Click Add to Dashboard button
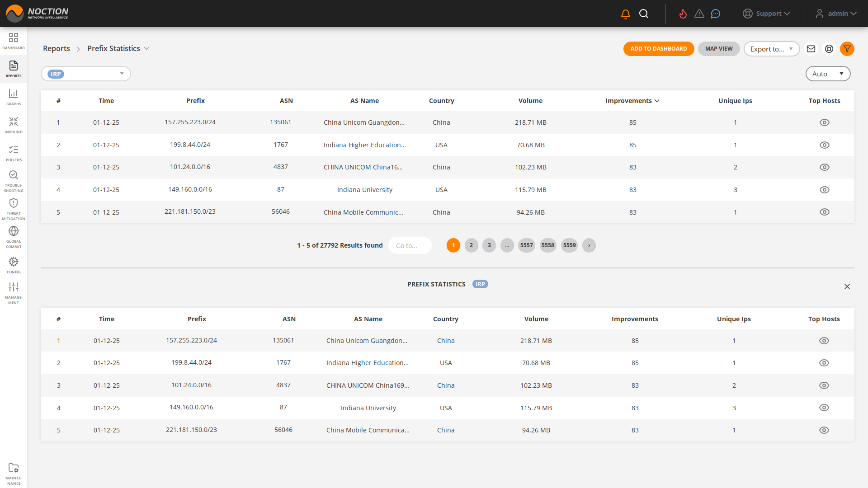Image resolution: width=868 pixels, height=488 pixels. pyautogui.click(x=658, y=49)
